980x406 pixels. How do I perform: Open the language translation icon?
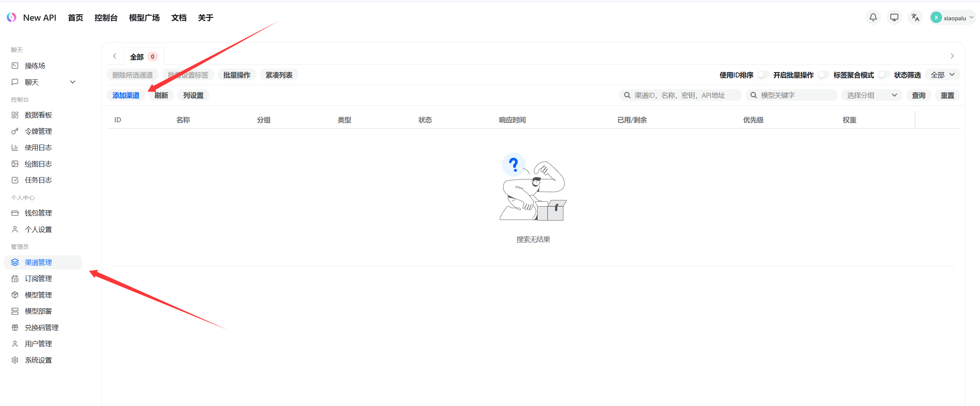point(915,18)
